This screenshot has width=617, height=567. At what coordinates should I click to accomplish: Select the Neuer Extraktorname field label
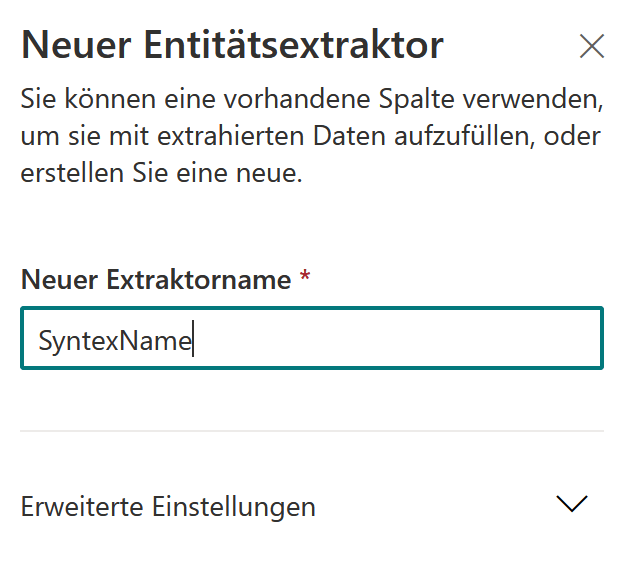pos(156,280)
